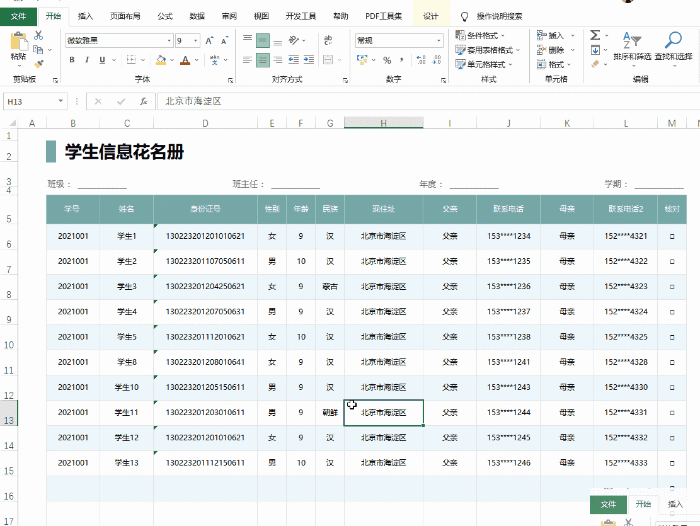
Task: Click the AutoSum sigma icon
Action: click(595, 35)
